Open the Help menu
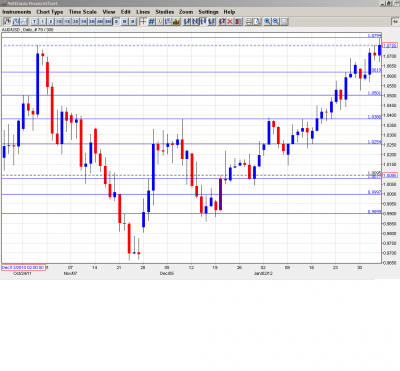Viewport: 400px width, 371px height. click(x=229, y=12)
